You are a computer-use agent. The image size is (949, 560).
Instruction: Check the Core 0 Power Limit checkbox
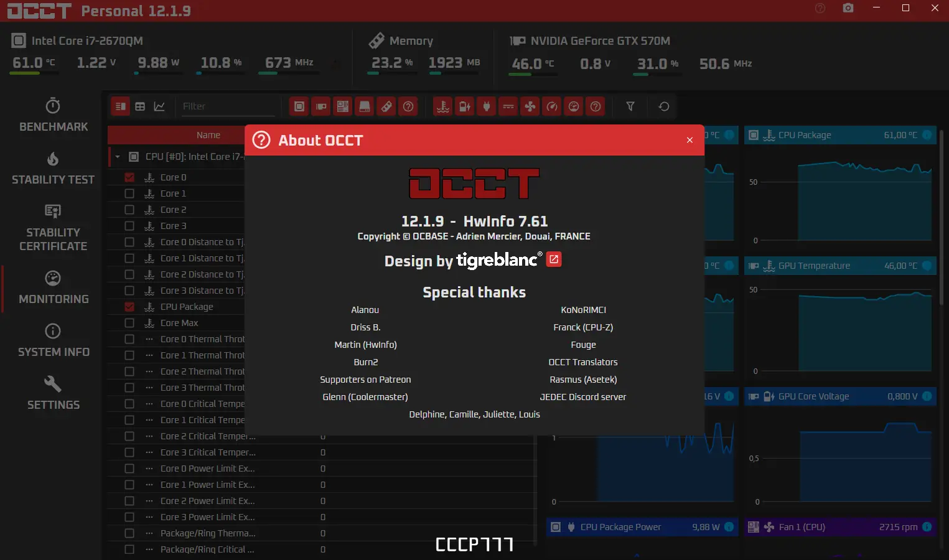(129, 469)
